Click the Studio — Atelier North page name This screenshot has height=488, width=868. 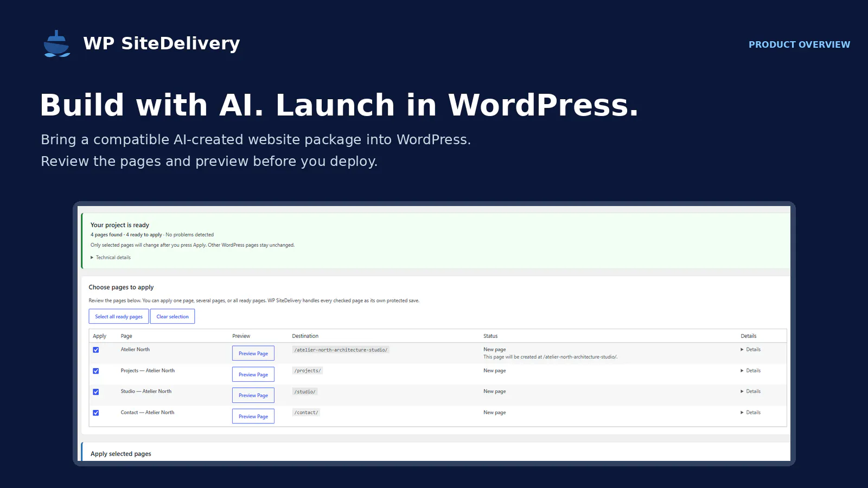click(x=146, y=391)
